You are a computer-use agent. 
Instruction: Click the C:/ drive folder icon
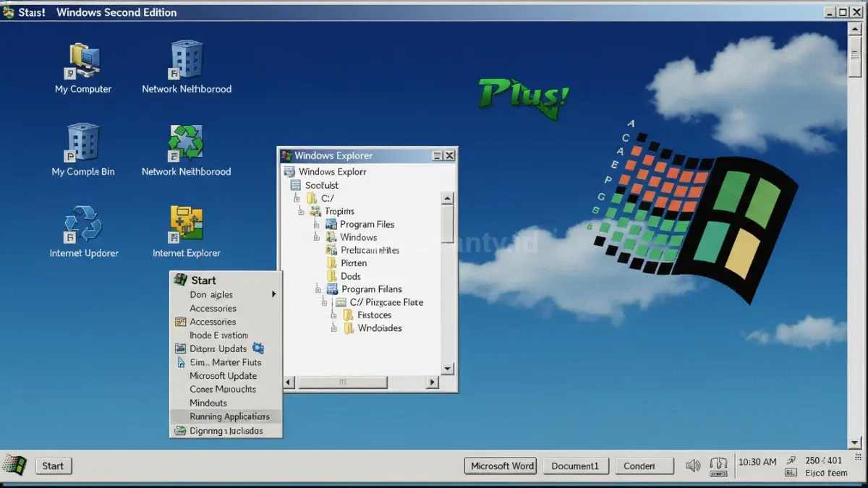coord(312,198)
